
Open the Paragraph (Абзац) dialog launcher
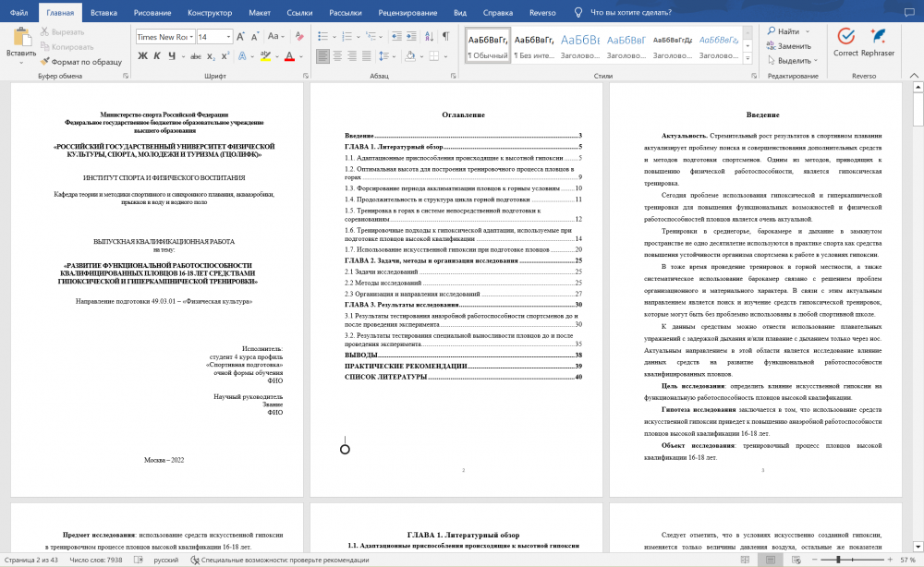(453, 76)
